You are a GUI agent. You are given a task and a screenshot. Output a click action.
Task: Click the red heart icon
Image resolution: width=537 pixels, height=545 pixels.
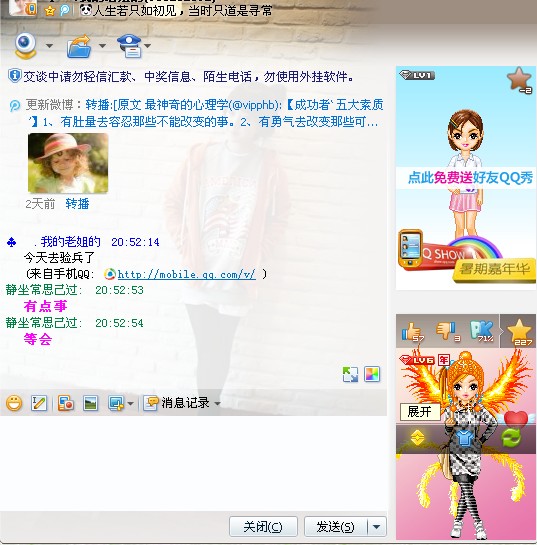coord(516,418)
